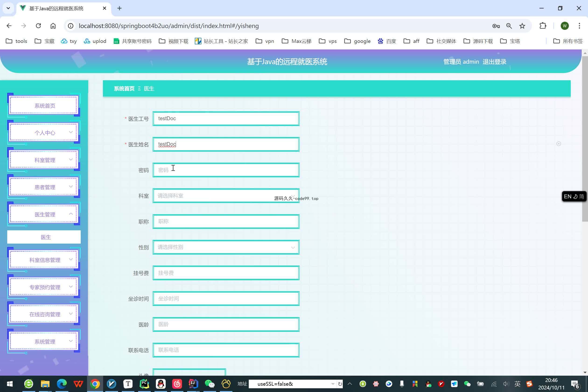This screenshot has width=588, height=392.
Task: Open the tools bookmark folder
Action: tap(16, 41)
